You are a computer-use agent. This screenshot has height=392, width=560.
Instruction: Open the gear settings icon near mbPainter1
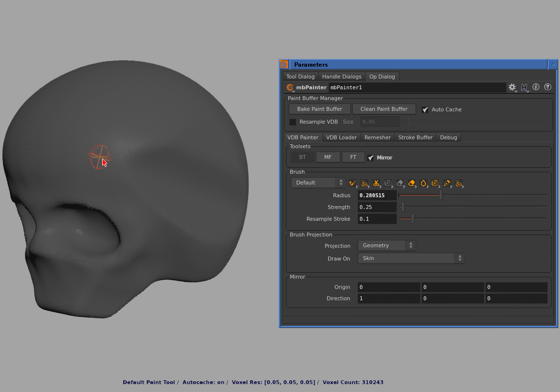click(x=512, y=87)
